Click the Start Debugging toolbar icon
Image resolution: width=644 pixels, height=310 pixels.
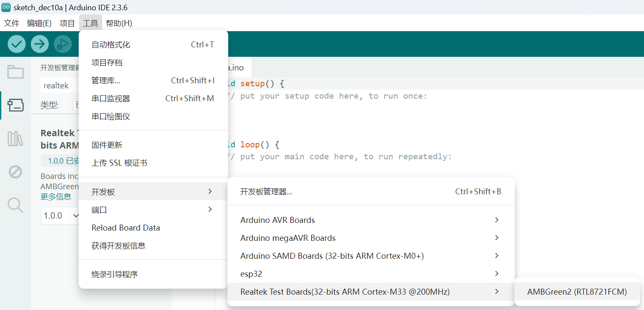(63, 44)
